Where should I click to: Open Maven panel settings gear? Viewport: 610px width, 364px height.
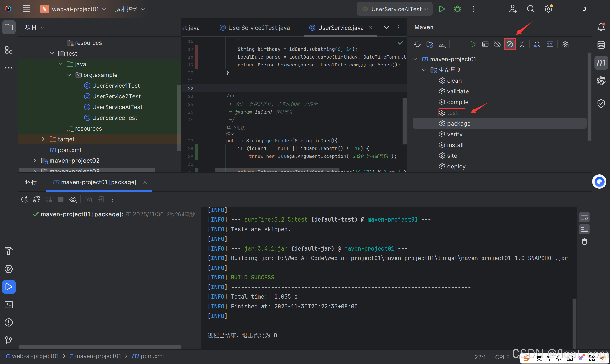click(x=565, y=44)
